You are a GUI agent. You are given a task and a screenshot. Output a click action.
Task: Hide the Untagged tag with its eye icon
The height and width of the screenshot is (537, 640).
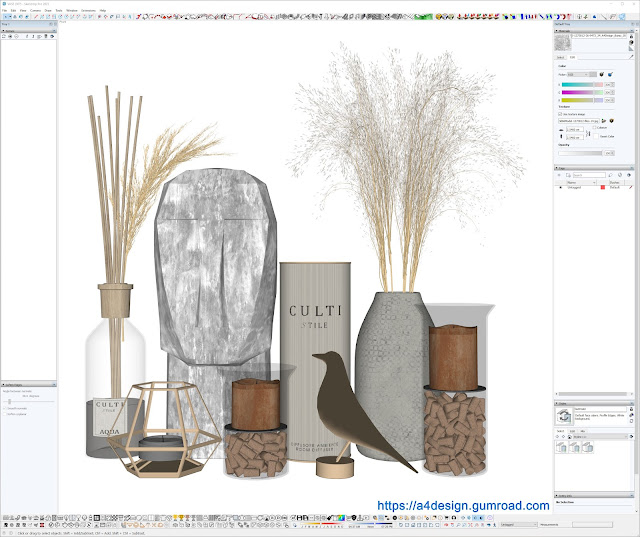pyautogui.click(x=560, y=187)
